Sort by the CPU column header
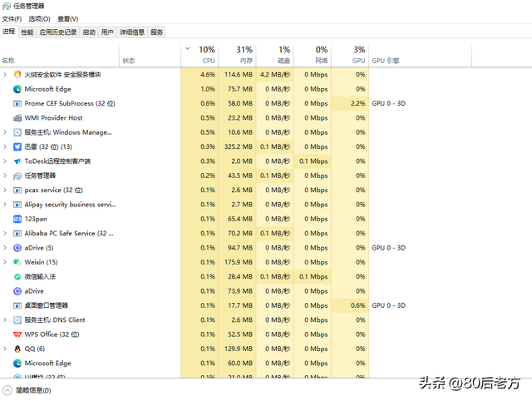Screen dimensions: 532x401 click(200, 56)
